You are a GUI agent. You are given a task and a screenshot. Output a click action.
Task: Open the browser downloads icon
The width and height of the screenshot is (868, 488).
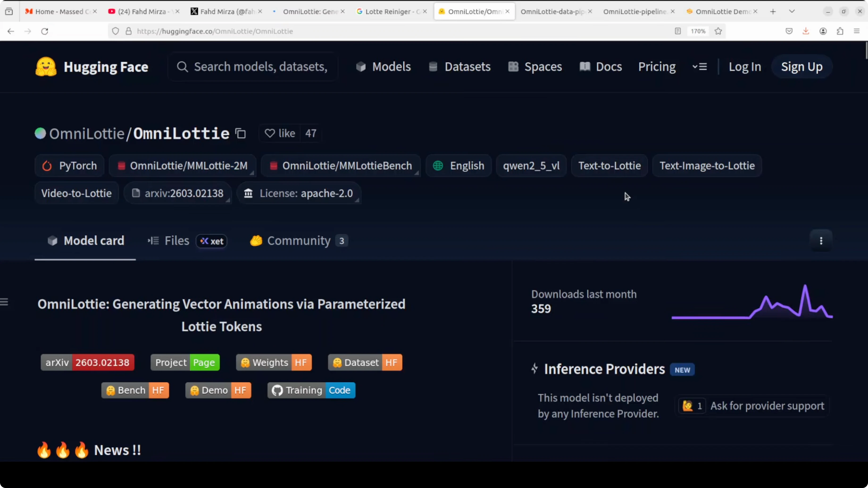point(806,31)
